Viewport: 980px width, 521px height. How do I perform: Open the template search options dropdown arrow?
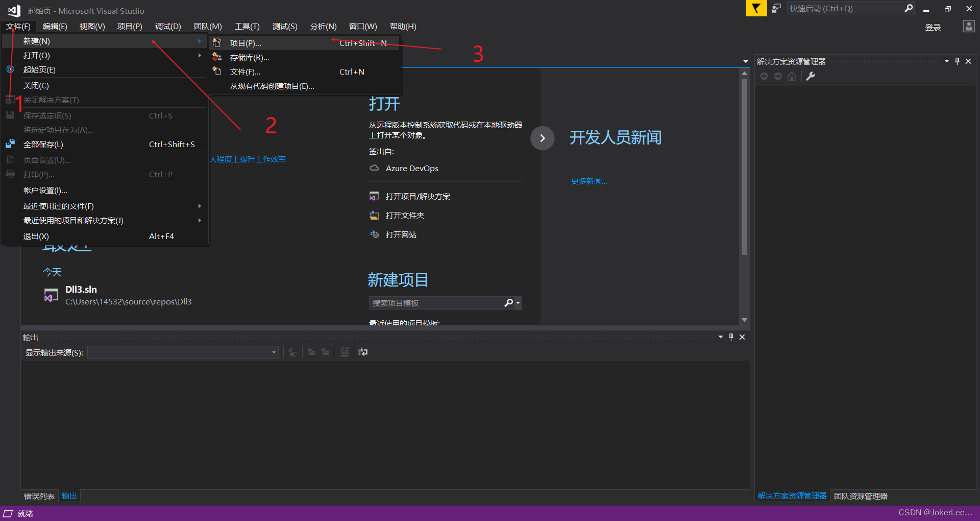(x=518, y=303)
